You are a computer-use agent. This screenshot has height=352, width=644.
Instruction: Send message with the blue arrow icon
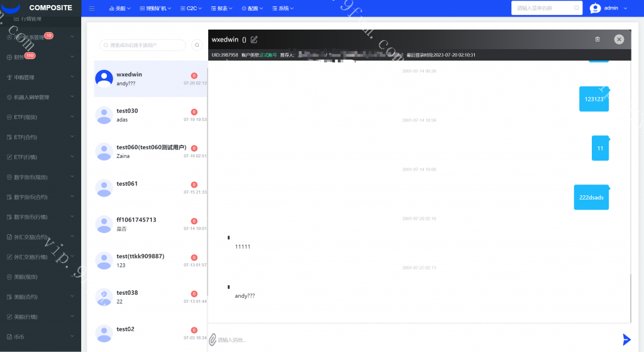pos(626,339)
